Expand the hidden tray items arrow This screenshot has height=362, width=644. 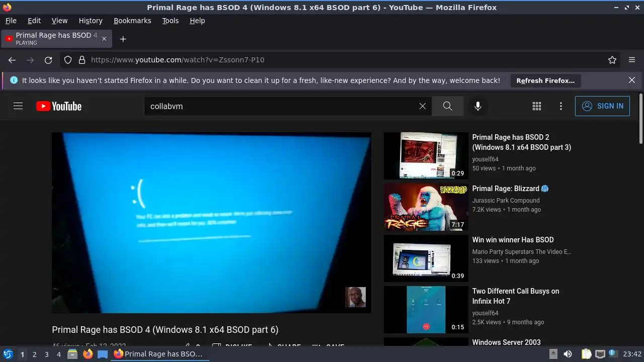(x=553, y=354)
